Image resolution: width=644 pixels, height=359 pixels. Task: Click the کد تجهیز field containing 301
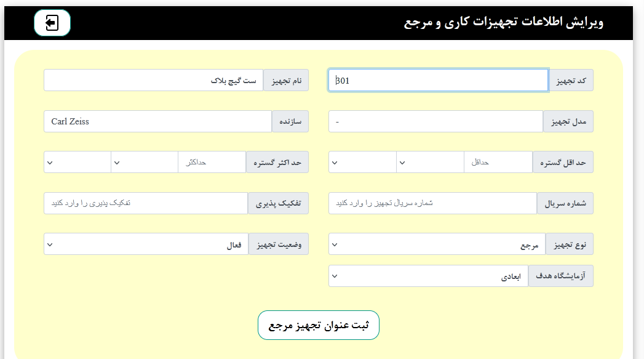click(x=438, y=80)
